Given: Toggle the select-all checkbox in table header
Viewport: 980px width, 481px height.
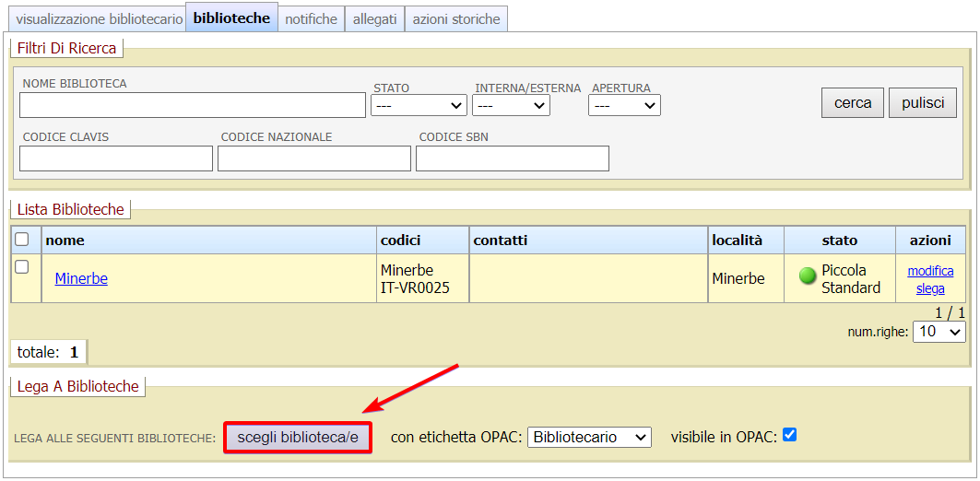Looking at the screenshot, I should point(22,240).
